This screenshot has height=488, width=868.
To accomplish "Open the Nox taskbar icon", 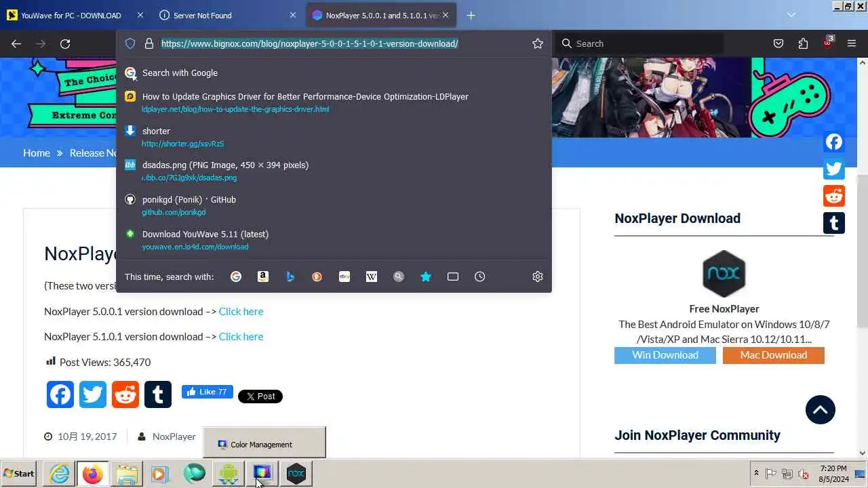I will [x=296, y=474].
